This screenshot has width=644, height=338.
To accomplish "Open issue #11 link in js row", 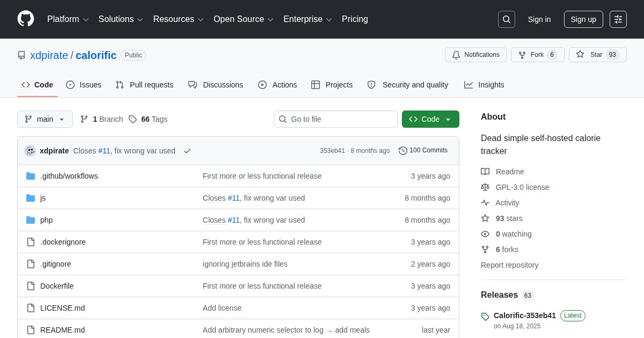I will pyautogui.click(x=233, y=198).
